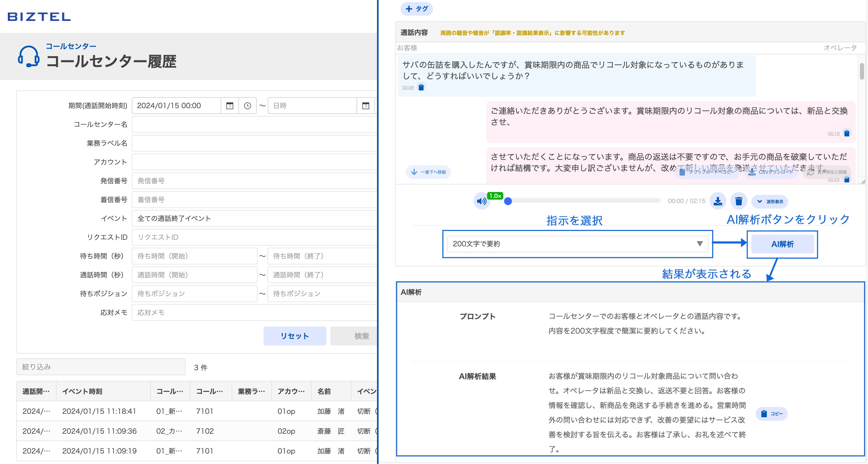Click コピー button beside AI analysis result
The height and width of the screenshot is (464, 868).
click(x=772, y=414)
